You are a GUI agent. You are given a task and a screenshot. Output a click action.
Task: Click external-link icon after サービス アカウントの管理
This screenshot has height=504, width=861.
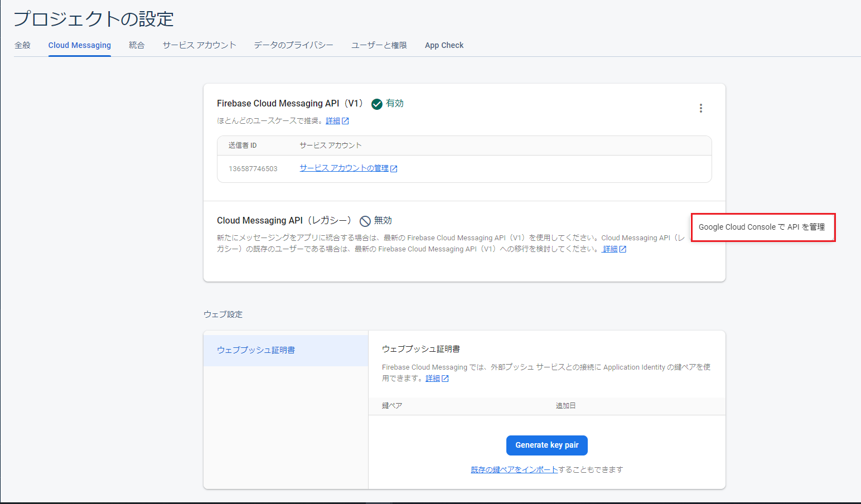pos(394,168)
